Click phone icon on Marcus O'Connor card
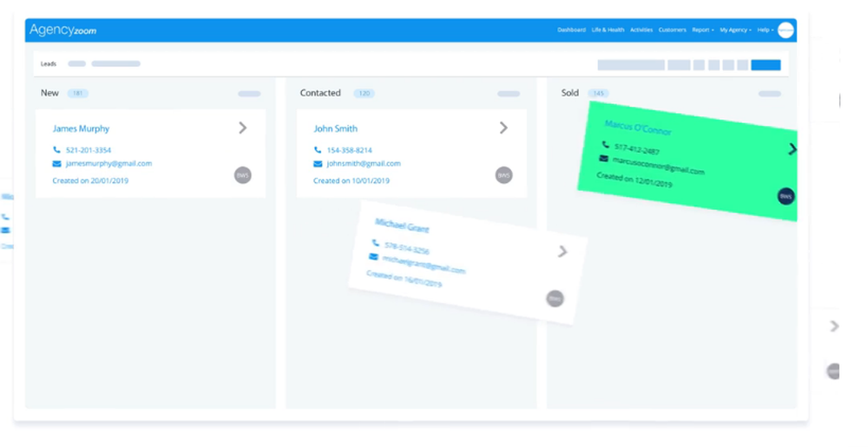This screenshot has height=447, width=868. 606,145
